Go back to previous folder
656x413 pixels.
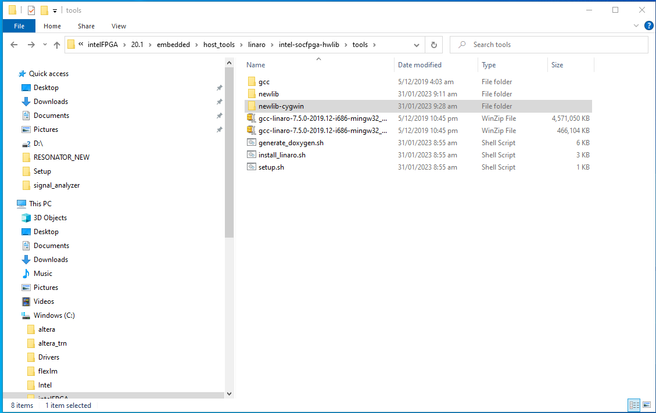coord(14,45)
